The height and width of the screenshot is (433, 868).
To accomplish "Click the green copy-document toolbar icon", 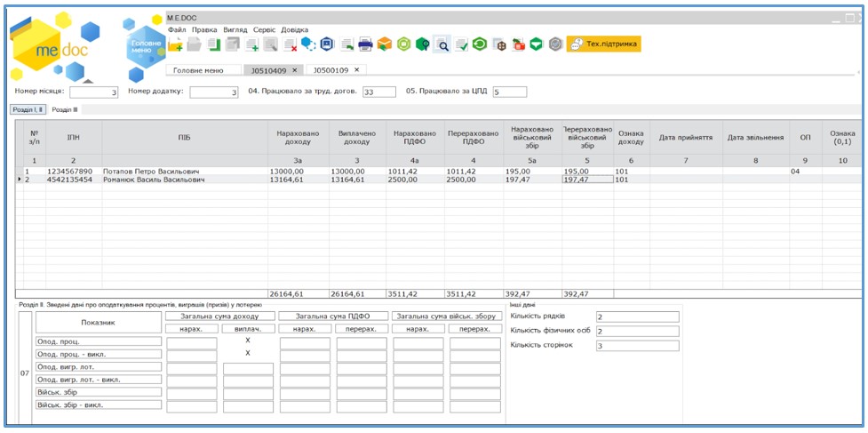I will tap(214, 44).
